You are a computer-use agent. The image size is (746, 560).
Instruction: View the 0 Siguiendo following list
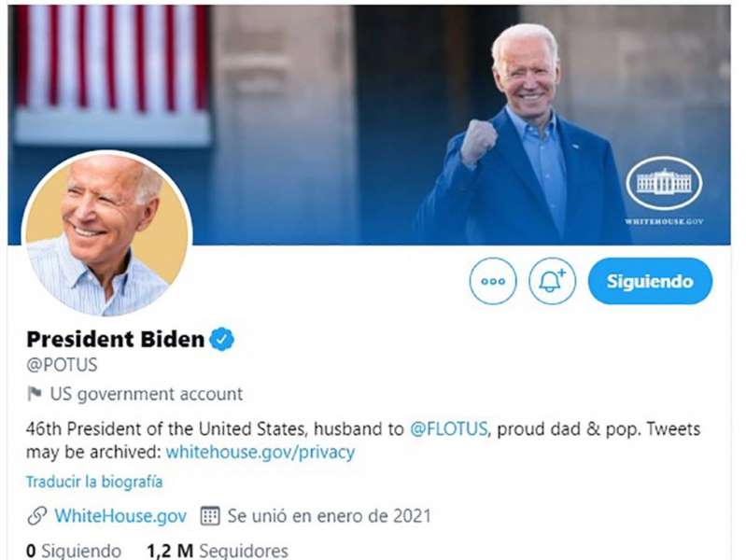point(74,551)
